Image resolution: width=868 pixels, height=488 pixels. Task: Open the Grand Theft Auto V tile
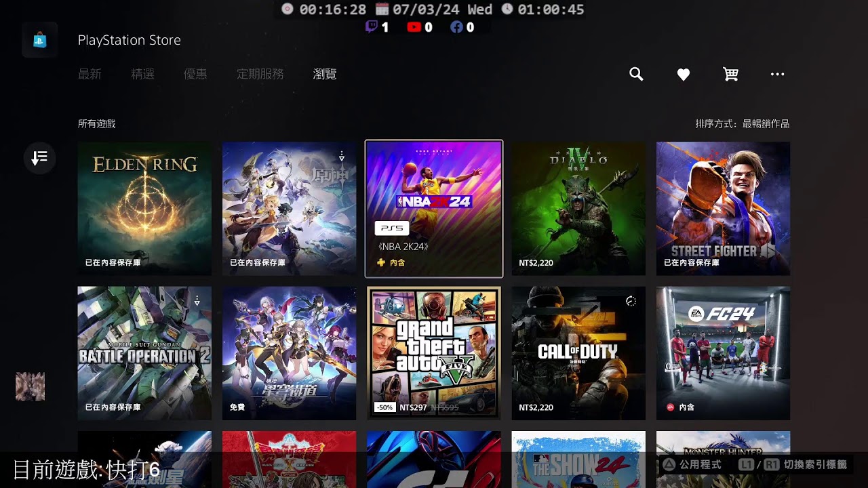(434, 353)
